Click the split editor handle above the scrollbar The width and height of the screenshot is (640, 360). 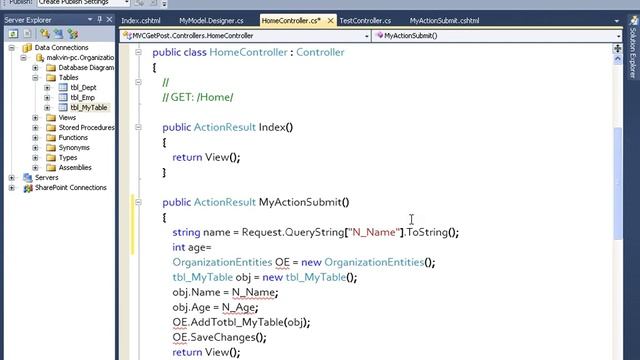pyautogui.click(x=617, y=48)
